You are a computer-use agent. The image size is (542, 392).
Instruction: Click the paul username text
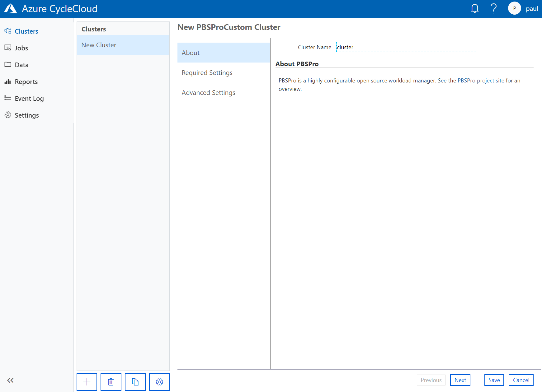point(532,9)
